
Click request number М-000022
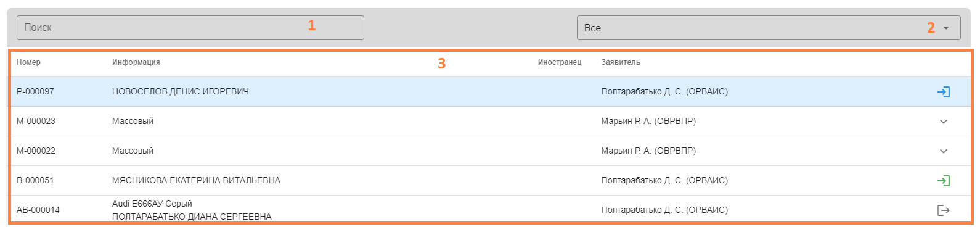coord(36,151)
